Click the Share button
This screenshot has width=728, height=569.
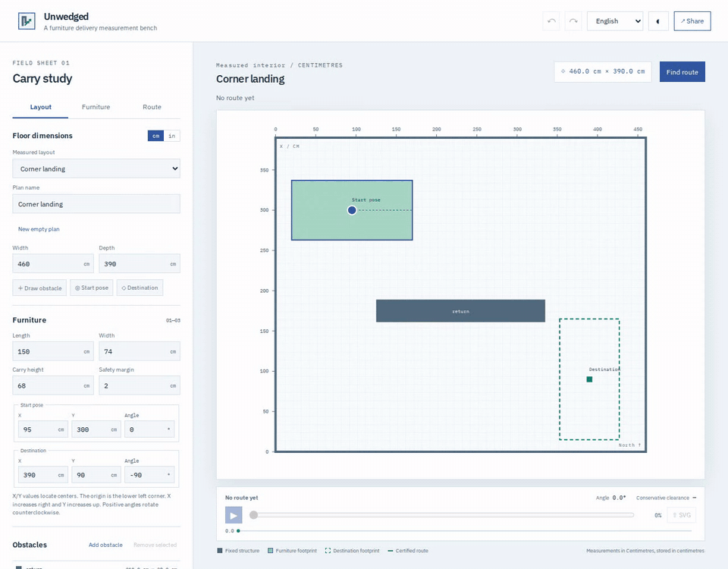click(x=692, y=21)
